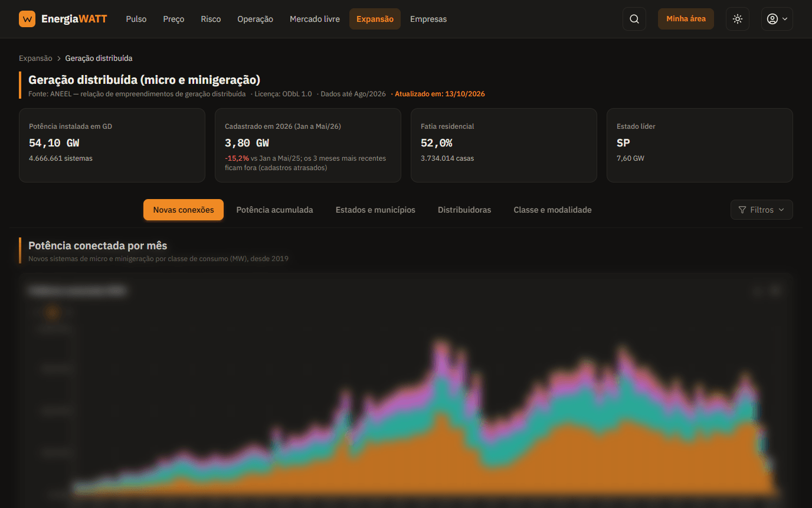Open the Preço section
Image resolution: width=812 pixels, height=508 pixels.
(173, 19)
